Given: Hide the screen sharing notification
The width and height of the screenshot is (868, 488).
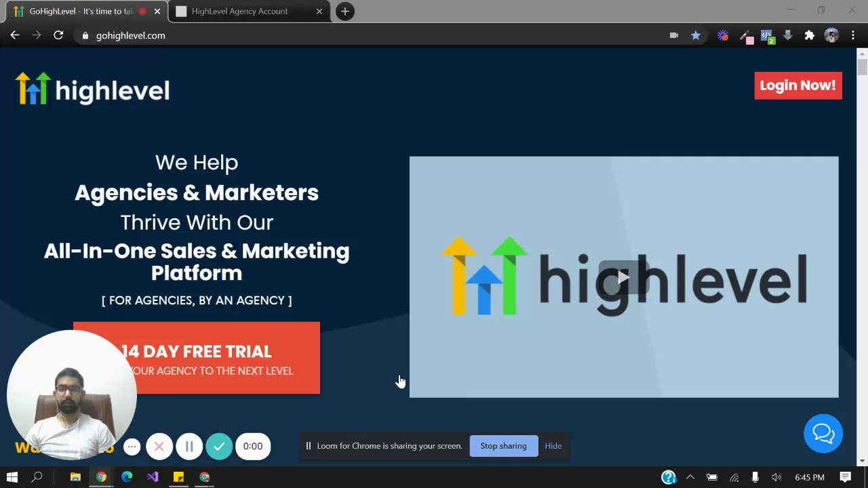Looking at the screenshot, I should (x=553, y=446).
